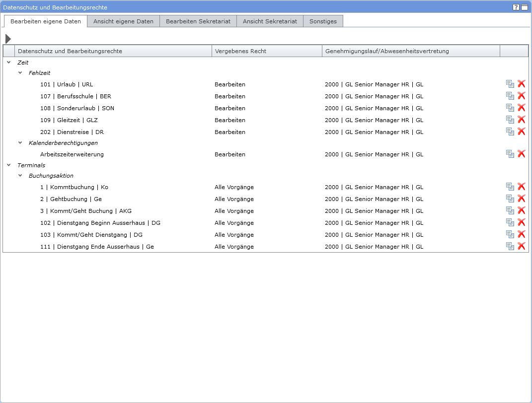Collapse the Terminals tree node
The image size is (532, 403).
[x=9, y=165]
